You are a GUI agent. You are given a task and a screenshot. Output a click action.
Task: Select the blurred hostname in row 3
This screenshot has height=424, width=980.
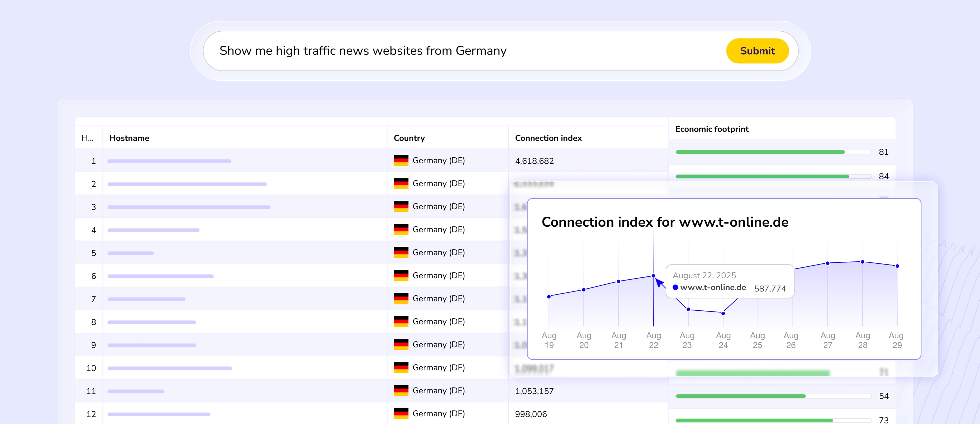189,208
